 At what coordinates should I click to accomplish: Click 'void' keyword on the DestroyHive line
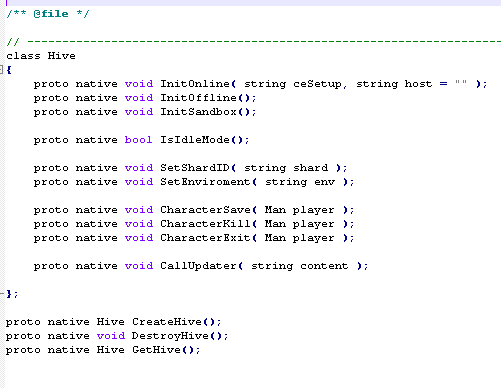(111, 336)
